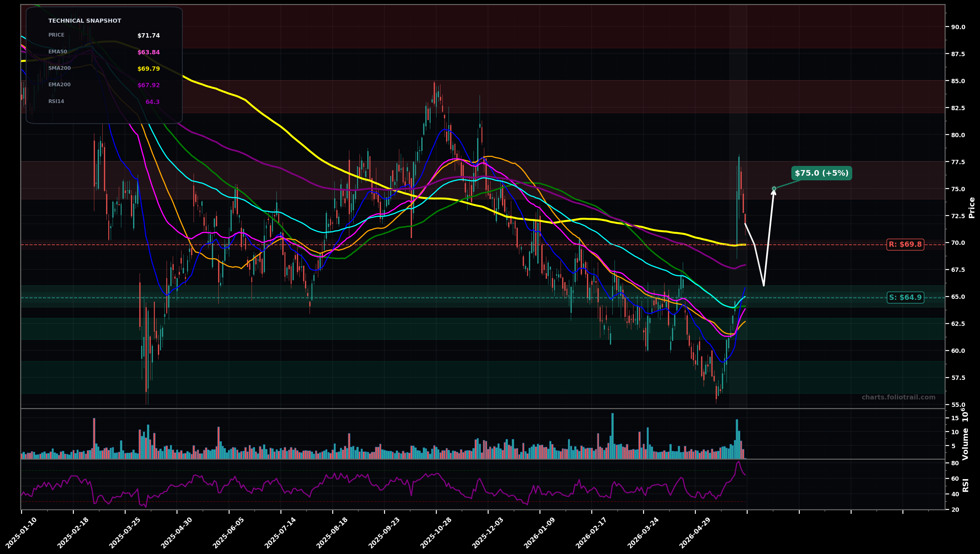Click the SMA200 value $69.79
Screen dimensions: 980x554
[148, 69]
